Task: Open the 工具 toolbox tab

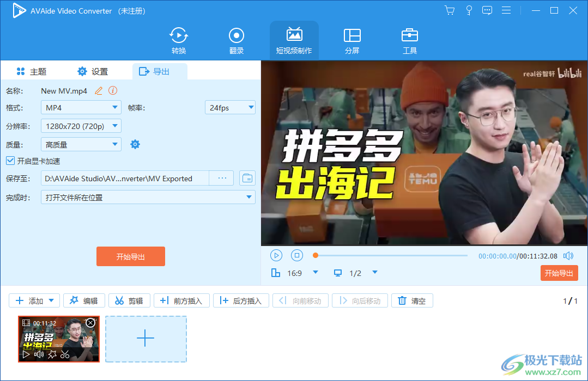Action: coord(409,40)
